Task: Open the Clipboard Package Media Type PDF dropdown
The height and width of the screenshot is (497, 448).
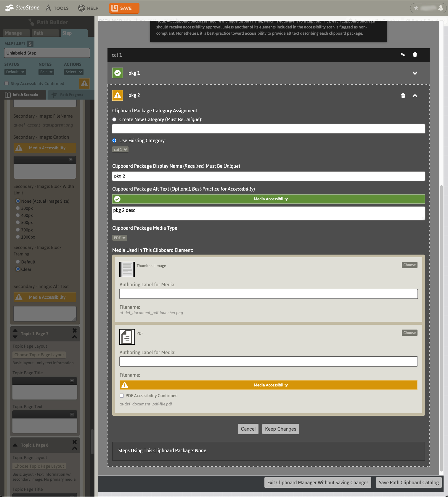Action: click(x=120, y=238)
